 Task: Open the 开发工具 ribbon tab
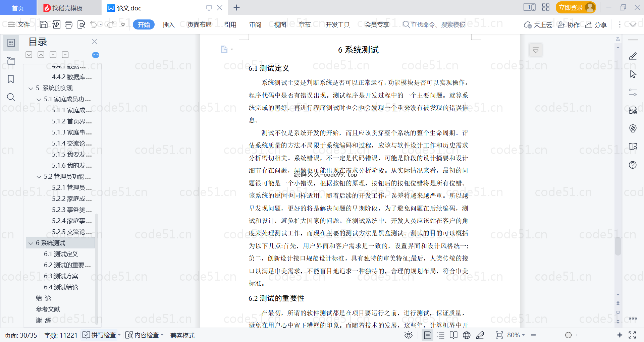(337, 24)
